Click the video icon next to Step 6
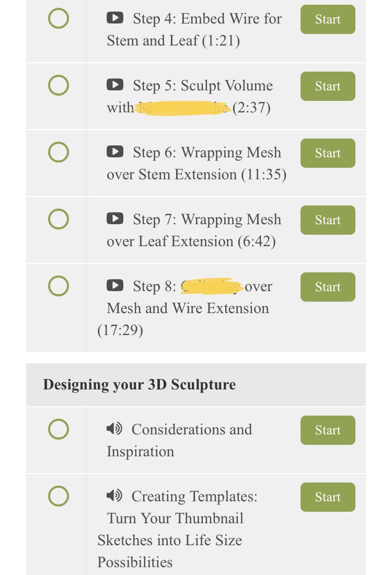This screenshot has height=575, width=392. pos(115,151)
